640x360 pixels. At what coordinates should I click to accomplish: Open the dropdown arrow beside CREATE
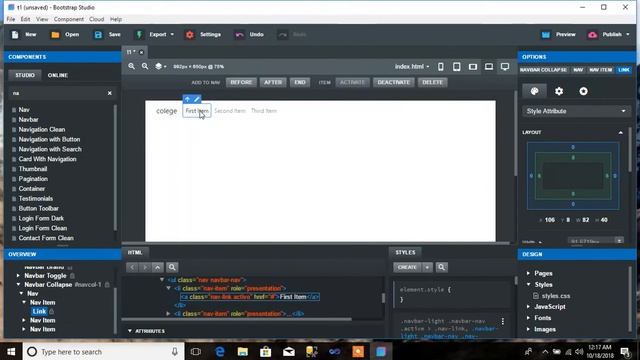pos(427,267)
